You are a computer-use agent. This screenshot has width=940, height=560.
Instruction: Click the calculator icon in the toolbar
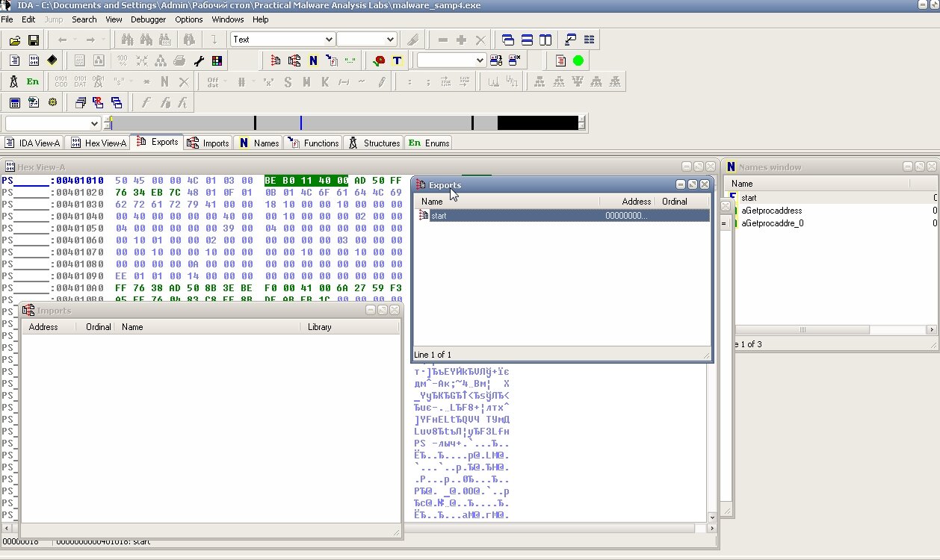click(14, 102)
